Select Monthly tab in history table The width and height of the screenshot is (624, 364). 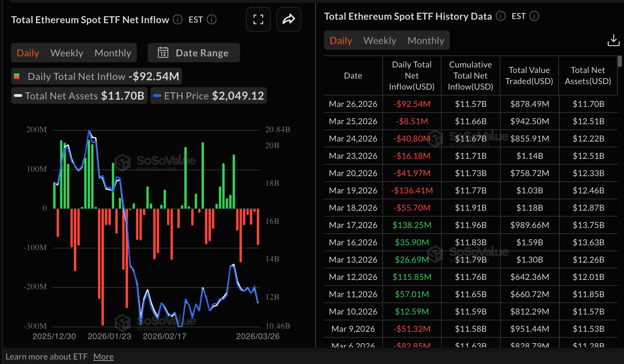tap(426, 40)
